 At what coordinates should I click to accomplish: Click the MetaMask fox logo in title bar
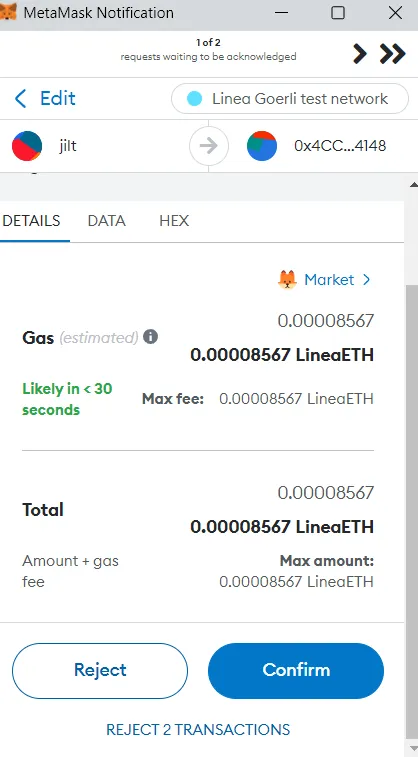[8, 12]
